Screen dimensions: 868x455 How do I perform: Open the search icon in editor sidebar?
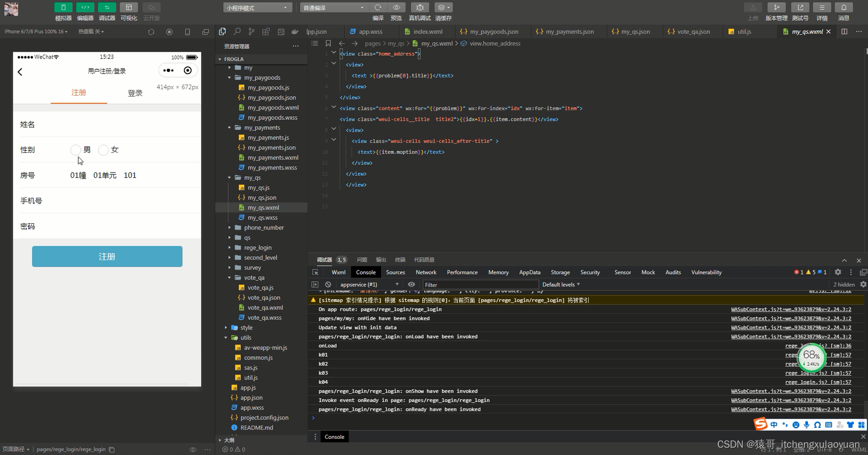[x=237, y=31]
